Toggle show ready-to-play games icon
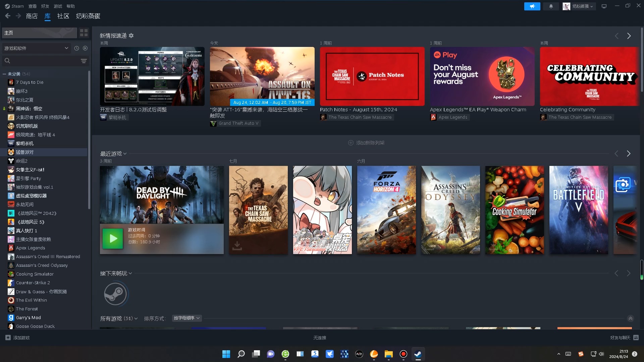This screenshot has width=644, height=362. coord(85,48)
